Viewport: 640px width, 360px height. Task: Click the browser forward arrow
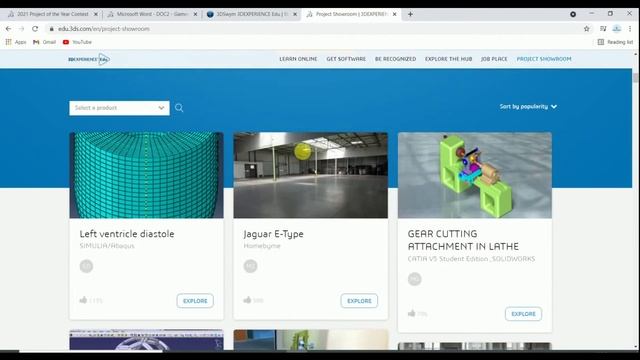22,29
